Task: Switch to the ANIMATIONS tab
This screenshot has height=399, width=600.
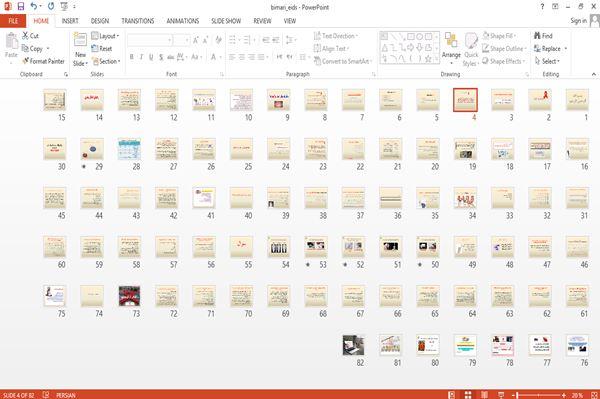Action: point(183,21)
